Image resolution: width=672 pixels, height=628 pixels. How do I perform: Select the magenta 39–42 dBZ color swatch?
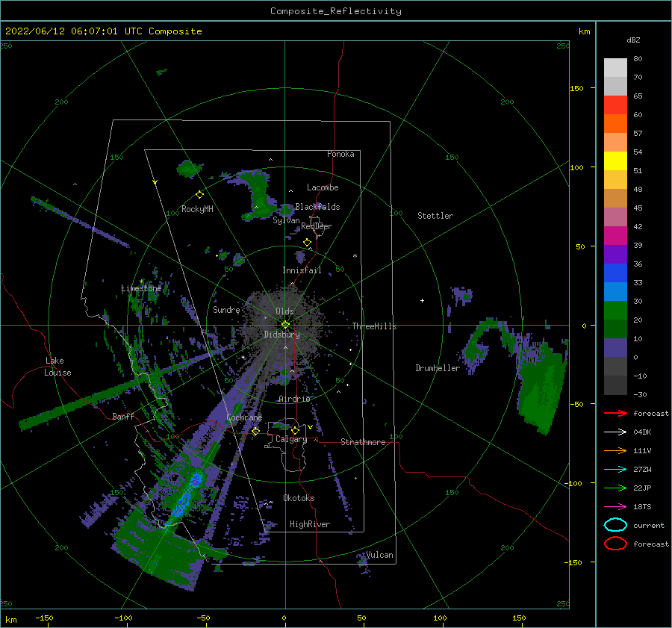(x=615, y=236)
